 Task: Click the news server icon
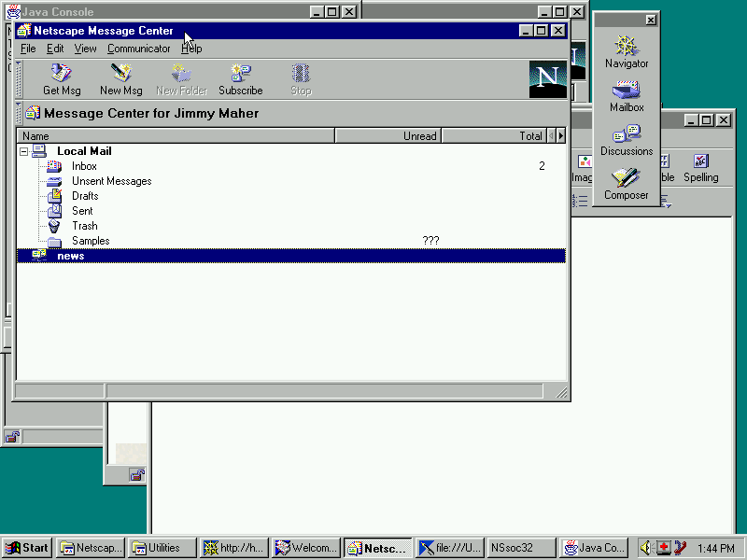point(39,255)
